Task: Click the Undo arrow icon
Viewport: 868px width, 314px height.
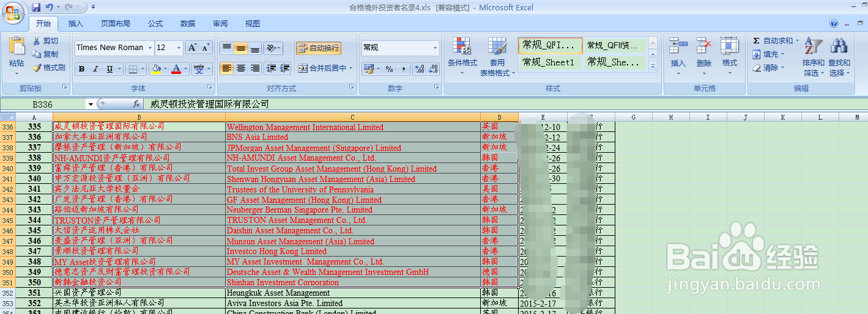Action: click(x=49, y=7)
